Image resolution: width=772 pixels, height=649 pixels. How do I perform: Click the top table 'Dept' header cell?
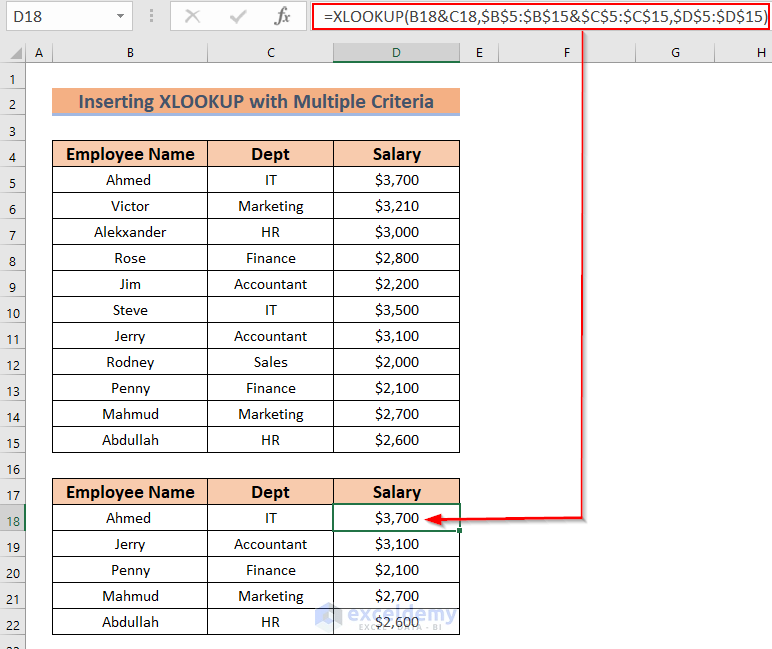point(270,154)
